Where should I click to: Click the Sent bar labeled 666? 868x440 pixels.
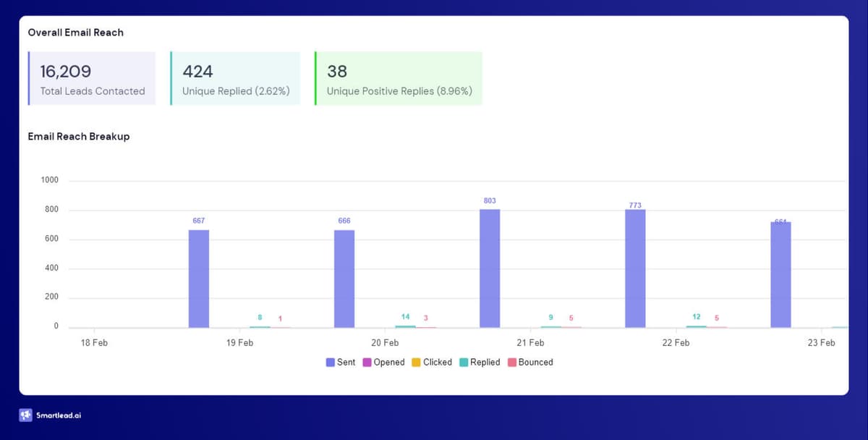(x=344, y=279)
